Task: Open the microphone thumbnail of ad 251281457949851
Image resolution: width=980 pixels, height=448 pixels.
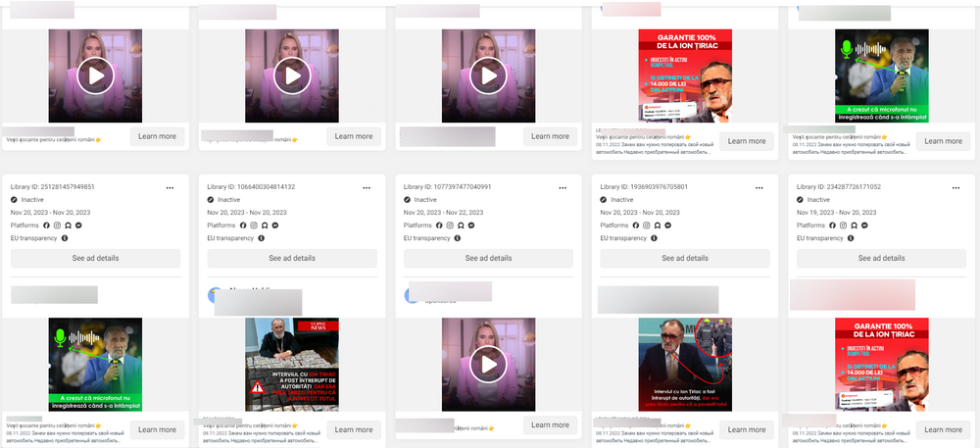Action: [x=96, y=365]
